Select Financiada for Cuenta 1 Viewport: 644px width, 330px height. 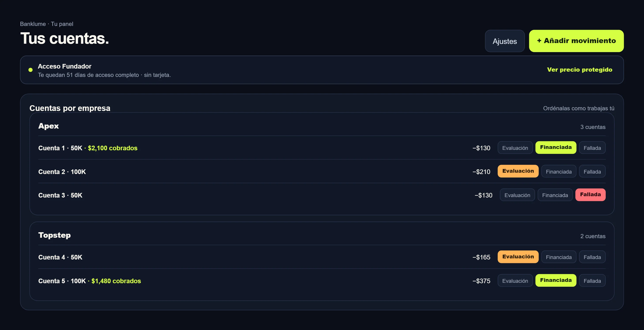pos(556,148)
